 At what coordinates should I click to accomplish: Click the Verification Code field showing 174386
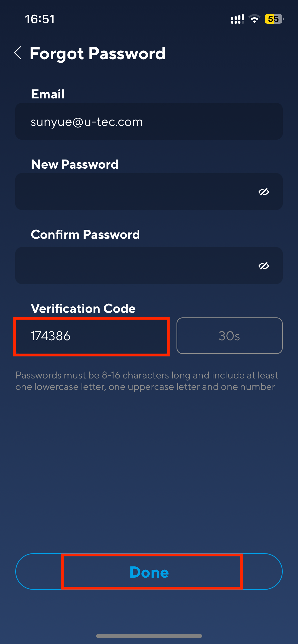coord(91,336)
